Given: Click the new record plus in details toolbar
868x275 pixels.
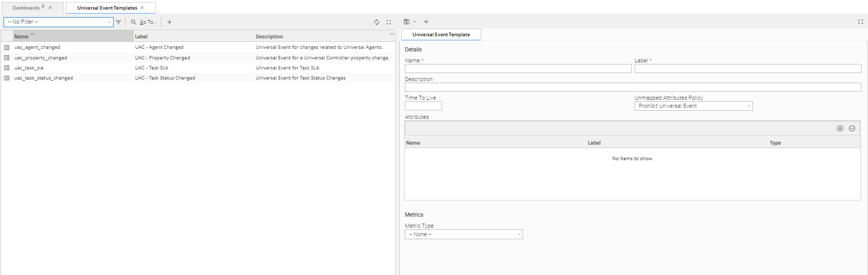Looking at the screenshot, I should (x=426, y=22).
